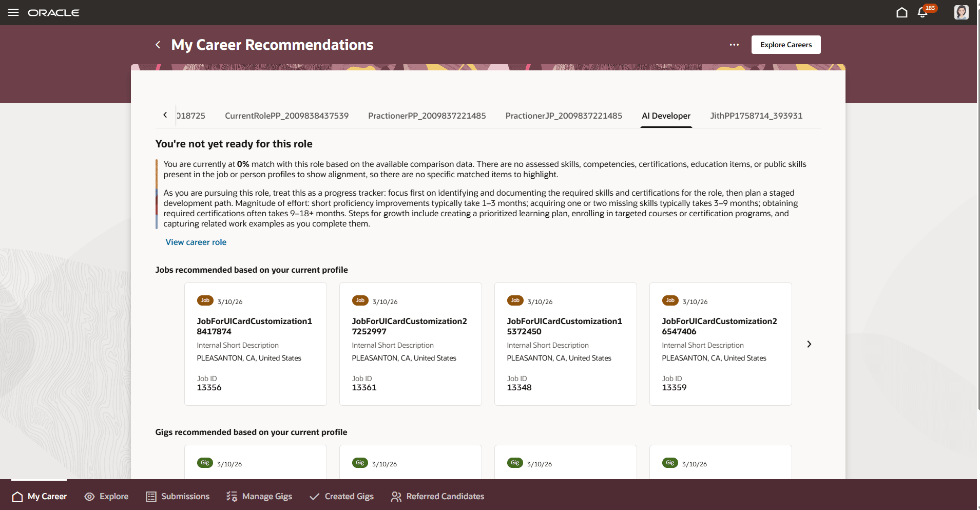Click the Job badge on card 13361
Viewport: 980px width, 510px height.
tap(360, 300)
